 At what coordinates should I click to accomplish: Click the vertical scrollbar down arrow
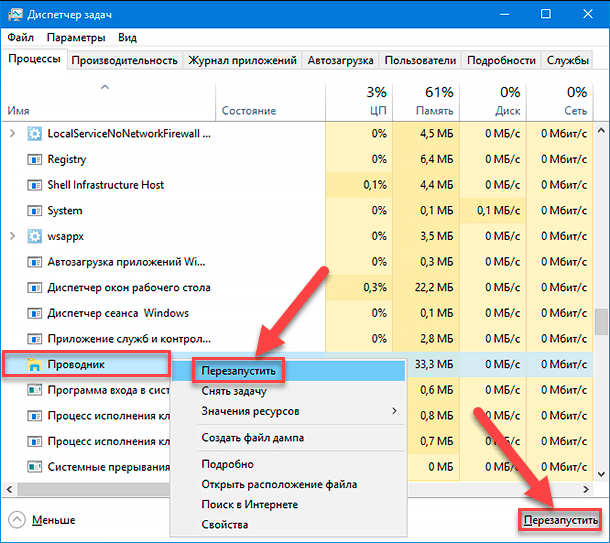coord(601,474)
